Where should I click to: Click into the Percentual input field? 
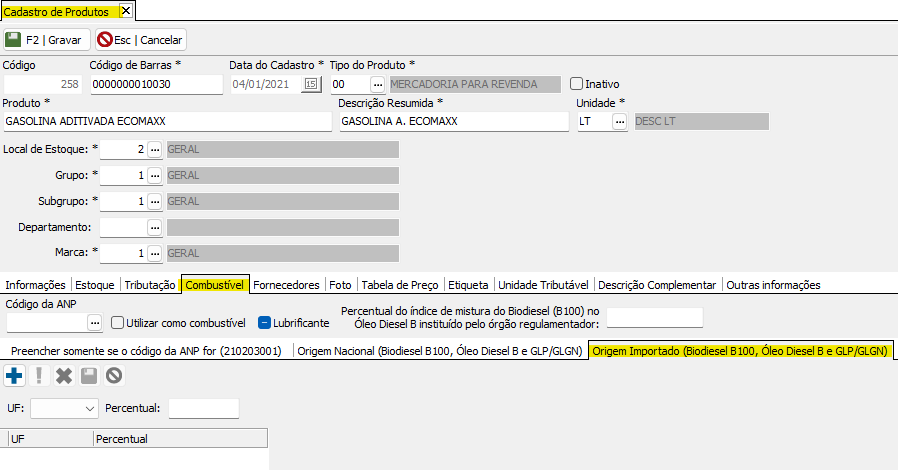tap(204, 408)
